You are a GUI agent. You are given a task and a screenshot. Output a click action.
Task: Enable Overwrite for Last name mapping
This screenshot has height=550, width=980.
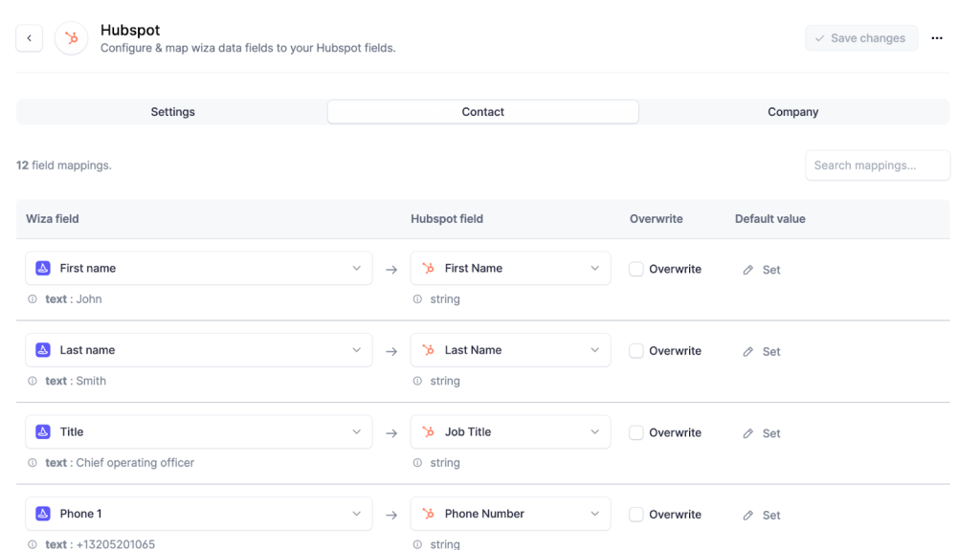pos(635,351)
